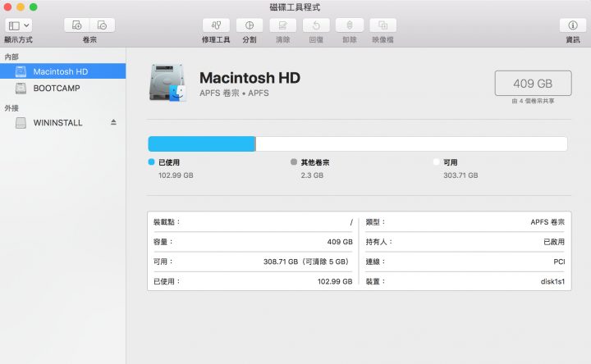The width and height of the screenshot is (591, 364).
Task: Click the 303.71 GB available value
Action: point(460,175)
